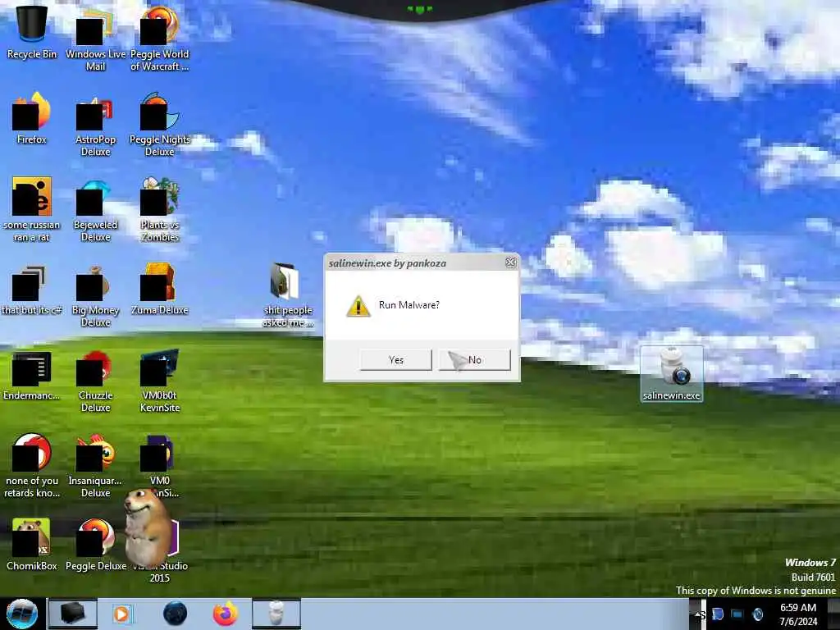Select AstroPop Deluxe desktop icon
Screen dimensions: 840x630
95,126
